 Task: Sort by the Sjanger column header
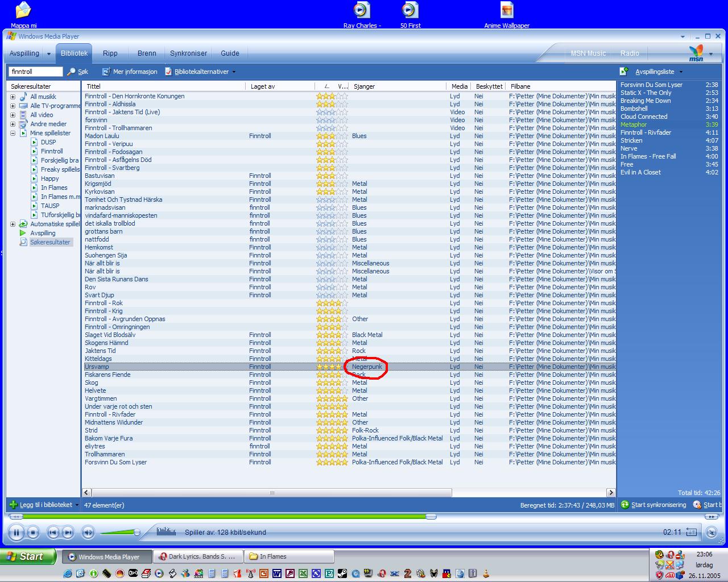(398, 86)
